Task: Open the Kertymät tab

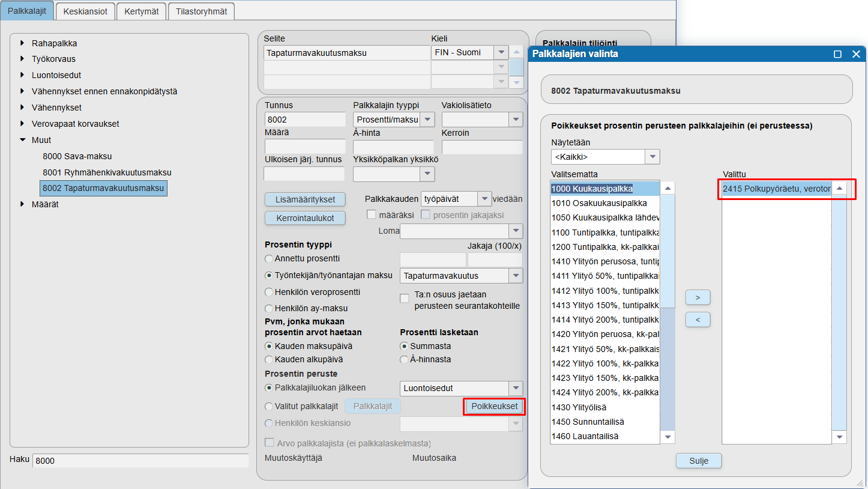Action: coord(141,10)
